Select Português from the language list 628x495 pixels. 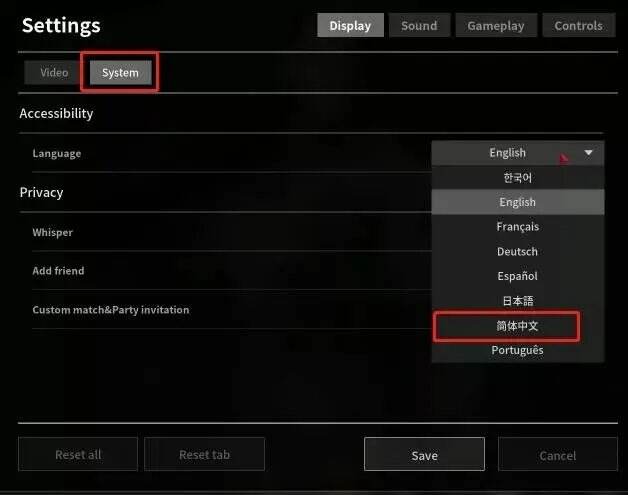(517, 350)
